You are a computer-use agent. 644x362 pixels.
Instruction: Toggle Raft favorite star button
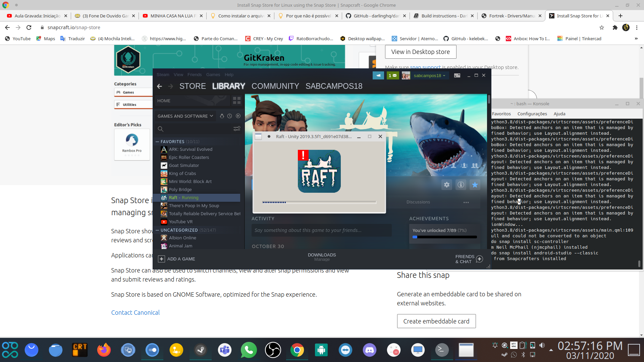(475, 185)
